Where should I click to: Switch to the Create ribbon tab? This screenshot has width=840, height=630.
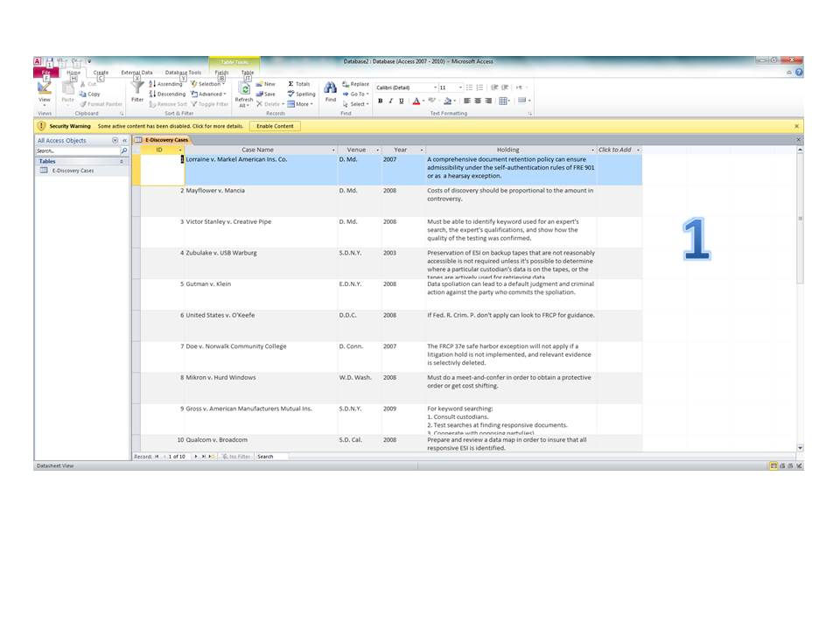pos(101,73)
